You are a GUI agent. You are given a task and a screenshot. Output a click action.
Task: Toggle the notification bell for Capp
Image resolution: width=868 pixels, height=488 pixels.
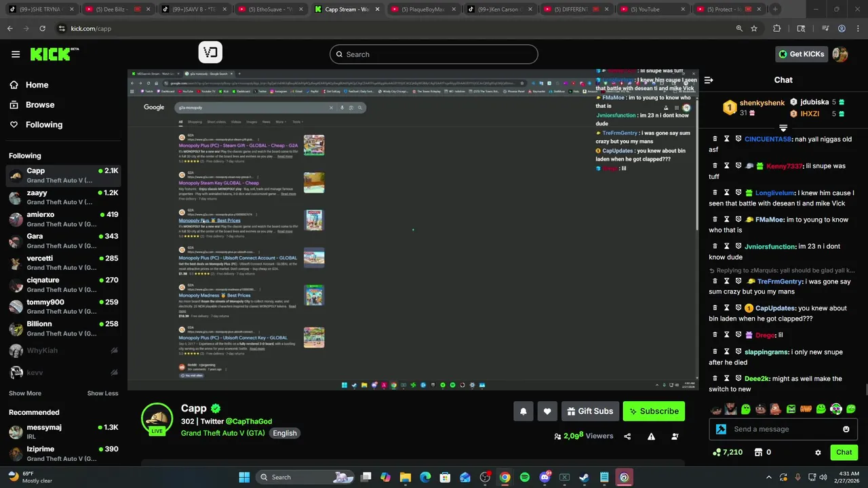pos(524,411)
